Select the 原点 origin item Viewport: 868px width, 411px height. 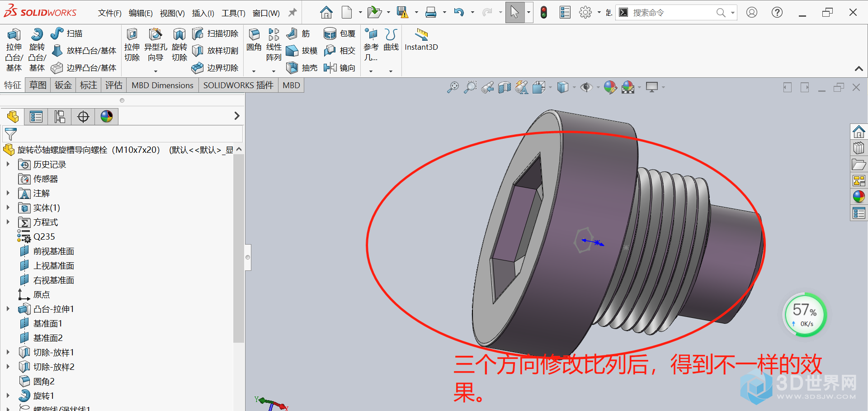coord(34,295)
